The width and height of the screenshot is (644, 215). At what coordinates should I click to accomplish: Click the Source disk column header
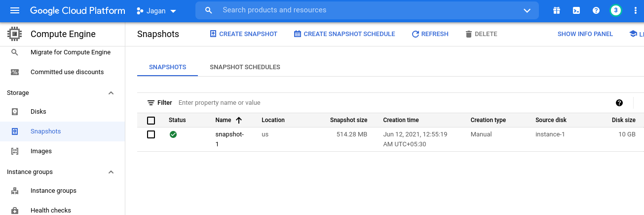pyautogui.click(x=551, y=120)
